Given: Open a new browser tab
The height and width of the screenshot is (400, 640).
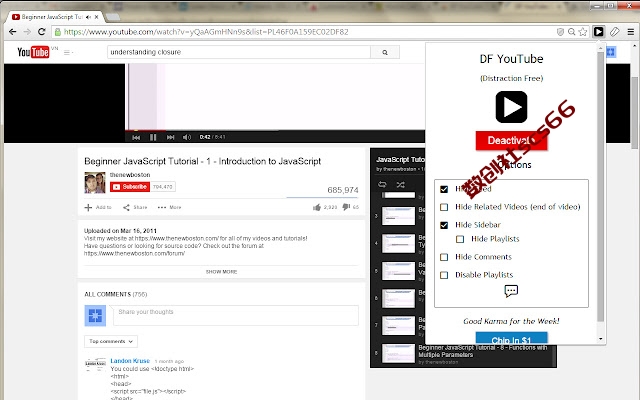Looking at the screenshot, I should (x=113, y=17).
